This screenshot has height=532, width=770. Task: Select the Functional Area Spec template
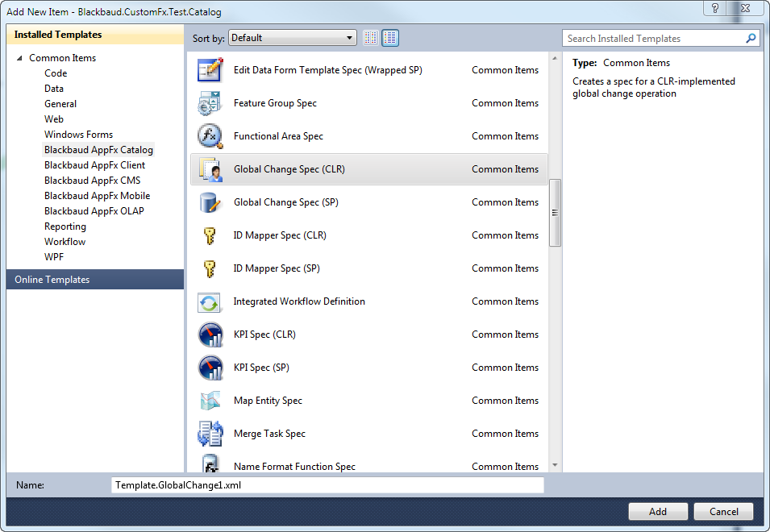368,136
